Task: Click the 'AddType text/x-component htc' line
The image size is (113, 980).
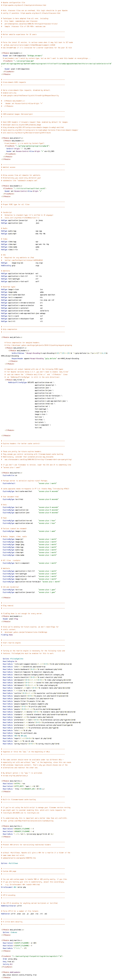Action: [22, 298]
